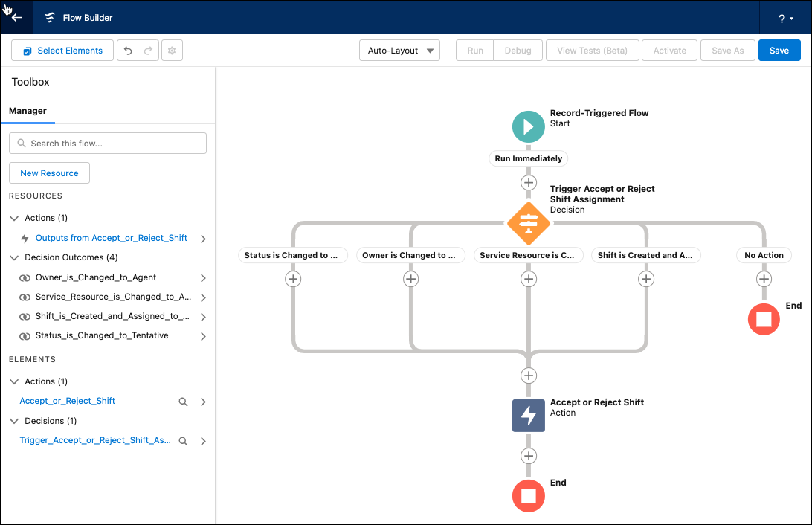
Task: Collapse the Resources Actions (1) section
Action: click(14, 218)
